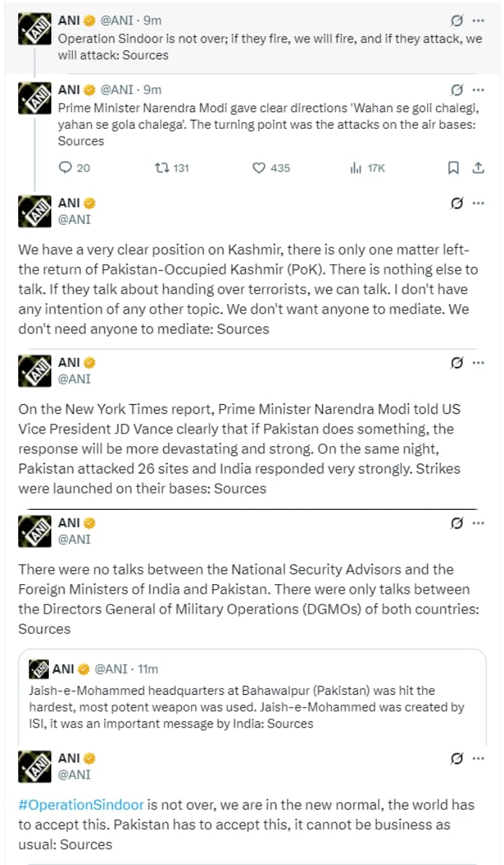The height and width of the screenshot is (865, 504).
Task: Click the Grok icon on the Kashmir position tweet
Action: pos(456,203)
